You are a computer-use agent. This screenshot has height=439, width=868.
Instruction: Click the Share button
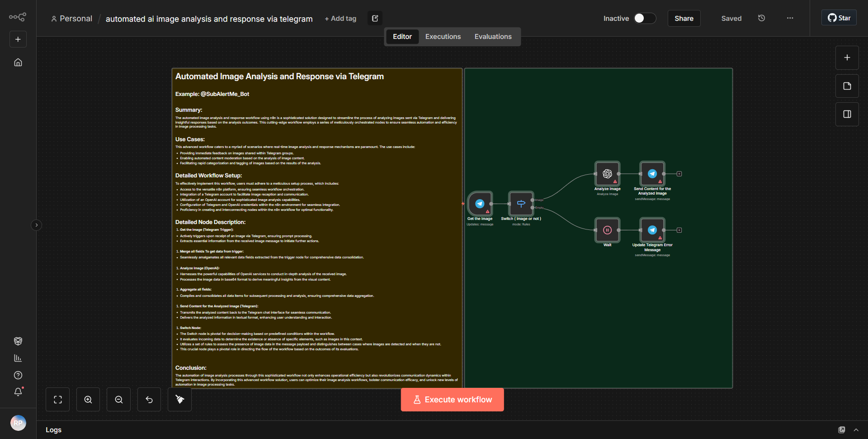[684, 18]
